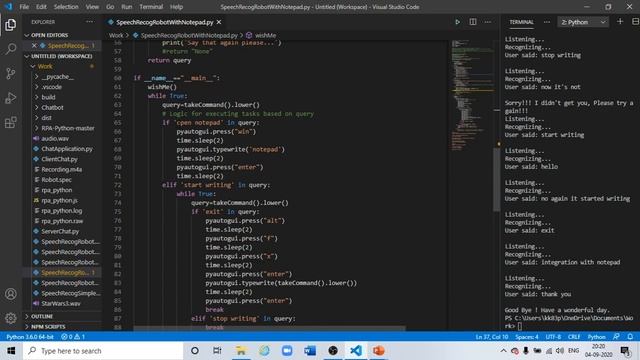640x360 pixels.
Task: Change end of line CRLF
Action: [x=574, y=337]
